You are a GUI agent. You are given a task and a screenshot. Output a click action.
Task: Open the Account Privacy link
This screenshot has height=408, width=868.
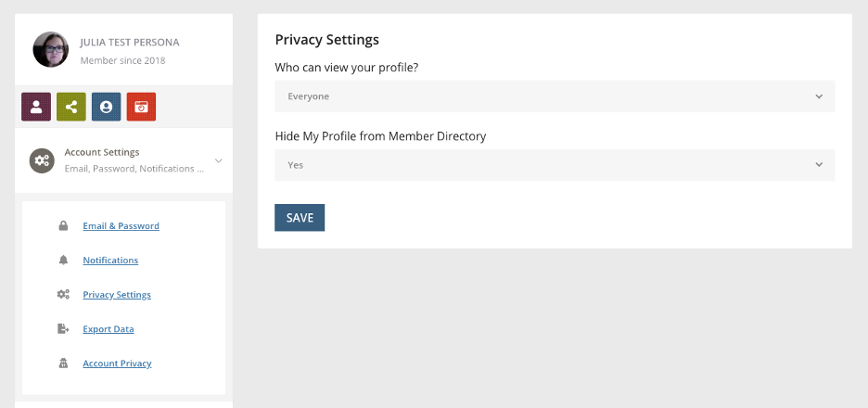(118, 363)
